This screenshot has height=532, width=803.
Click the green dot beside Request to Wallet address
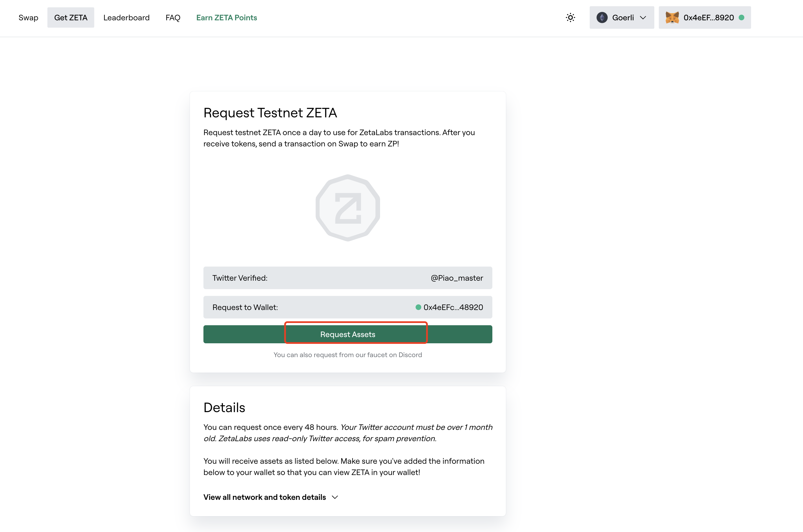[x=418, y=307]
